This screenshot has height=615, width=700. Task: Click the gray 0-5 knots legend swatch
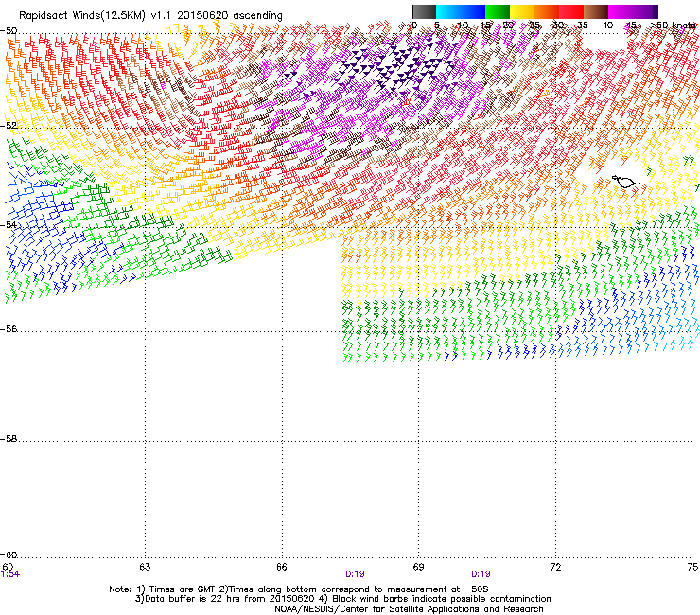coord(424,11)
